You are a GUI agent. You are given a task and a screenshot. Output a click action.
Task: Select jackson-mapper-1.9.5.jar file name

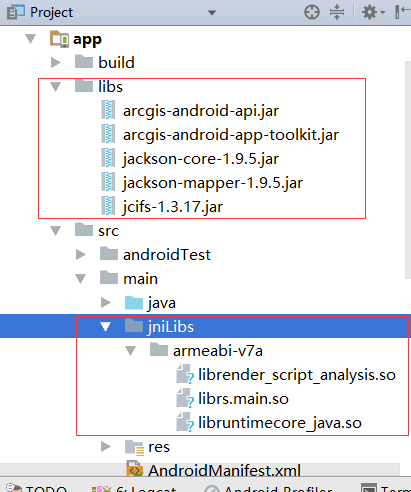pyautogui.click(x=213, y=183)
